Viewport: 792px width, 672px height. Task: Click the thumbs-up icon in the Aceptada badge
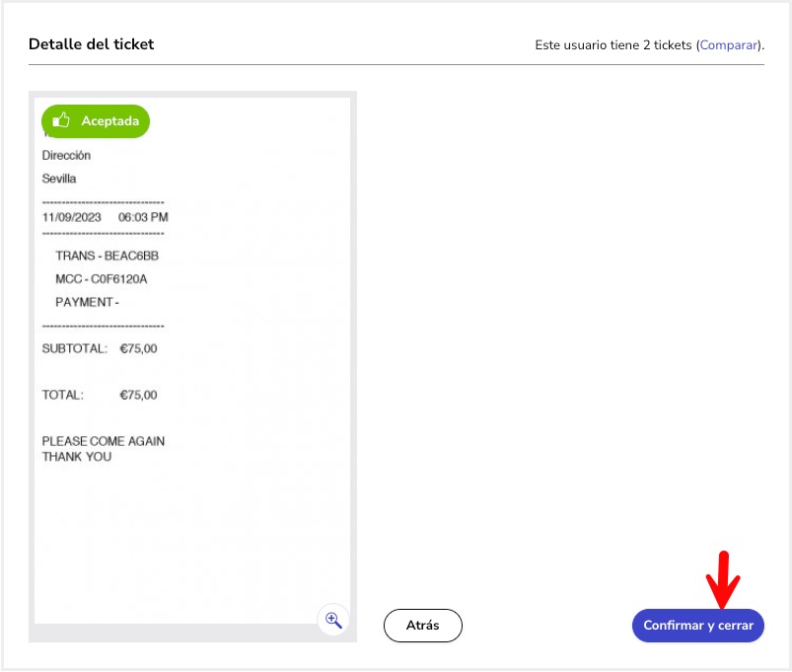(x=62, y=120)
